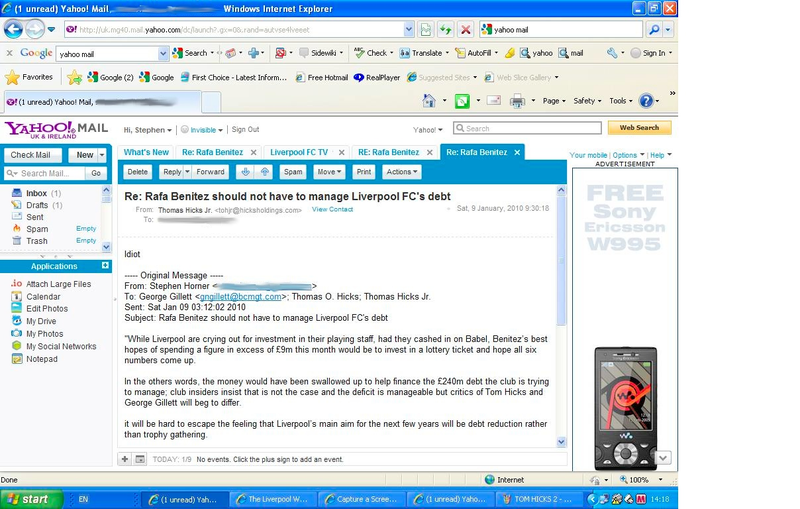Open the Page menu in command bar
Screen dimensions: 800x509
554,101
